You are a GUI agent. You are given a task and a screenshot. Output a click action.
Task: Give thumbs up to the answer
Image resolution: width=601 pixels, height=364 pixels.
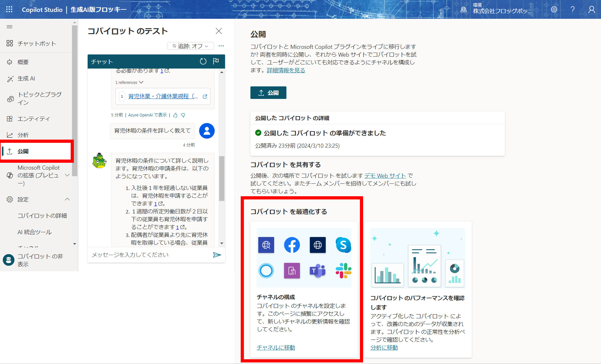tap(175, 115)
